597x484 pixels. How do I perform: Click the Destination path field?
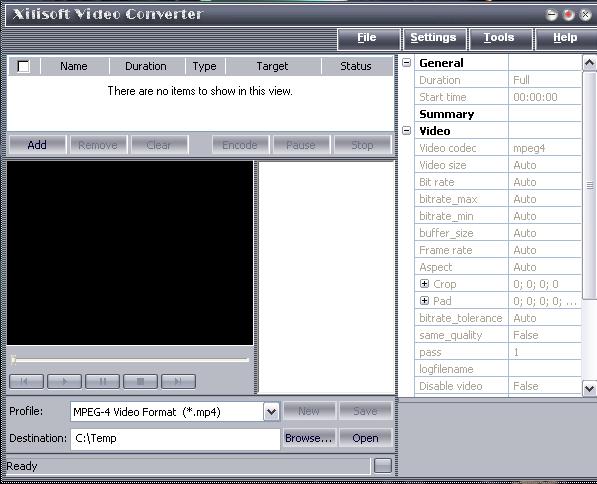pyautogui.click(x=175, y=439)
